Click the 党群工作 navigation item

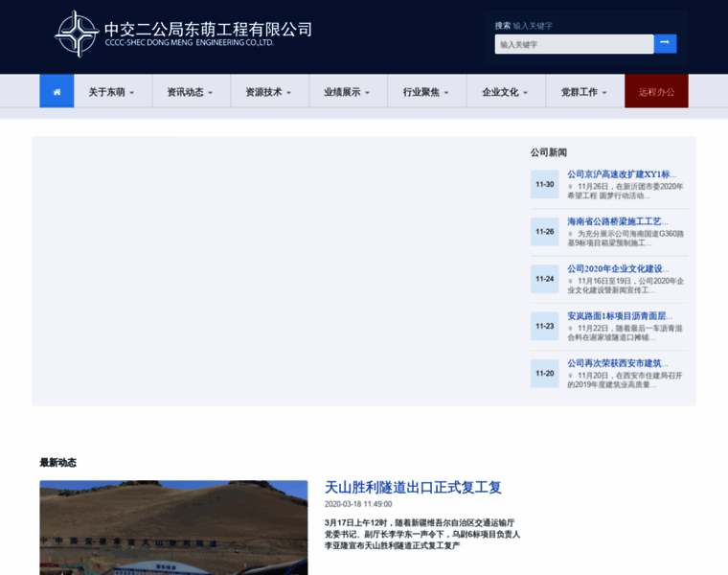[583, 92]
